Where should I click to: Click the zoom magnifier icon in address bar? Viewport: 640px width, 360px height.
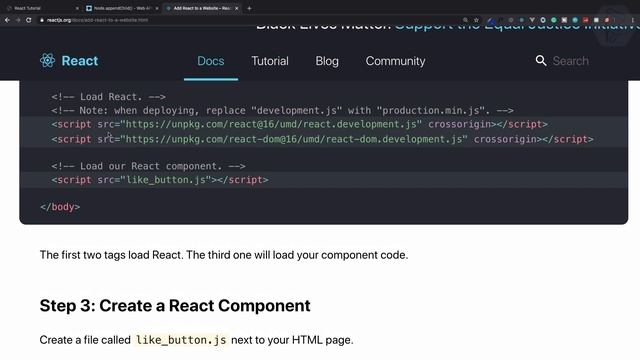tap(465, 20)
